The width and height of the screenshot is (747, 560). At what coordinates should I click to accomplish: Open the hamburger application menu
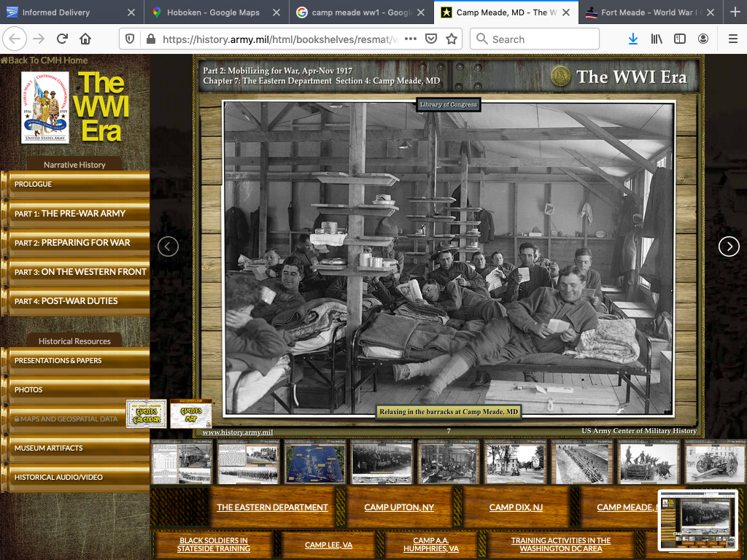point(732,39)
